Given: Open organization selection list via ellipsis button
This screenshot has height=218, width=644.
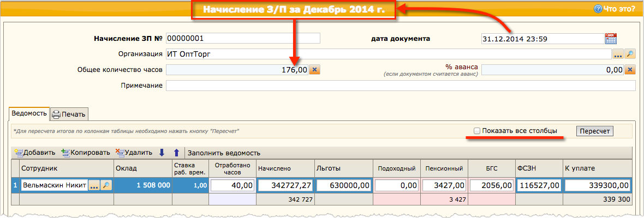Looking at the screenshot, I should tap(618, 54).
